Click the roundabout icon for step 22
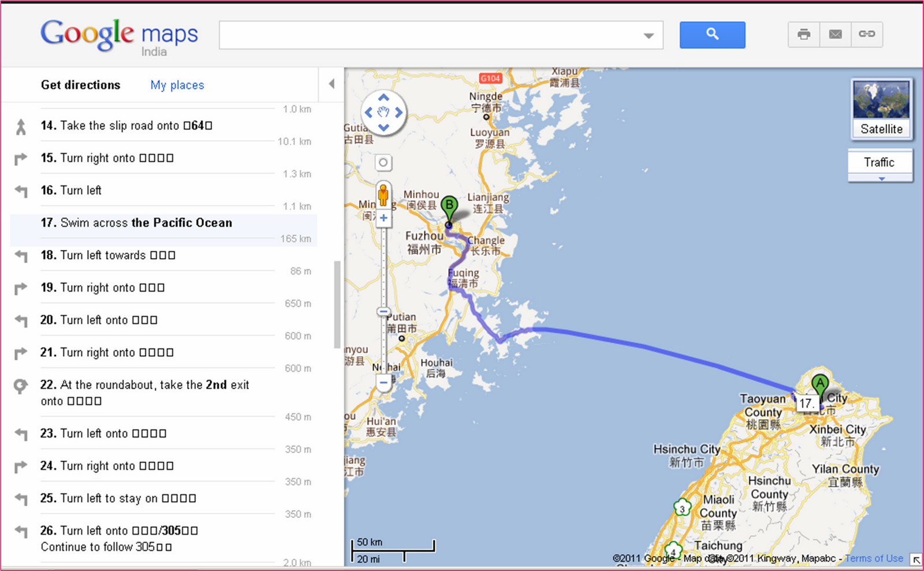 click(x=21, y=386)
